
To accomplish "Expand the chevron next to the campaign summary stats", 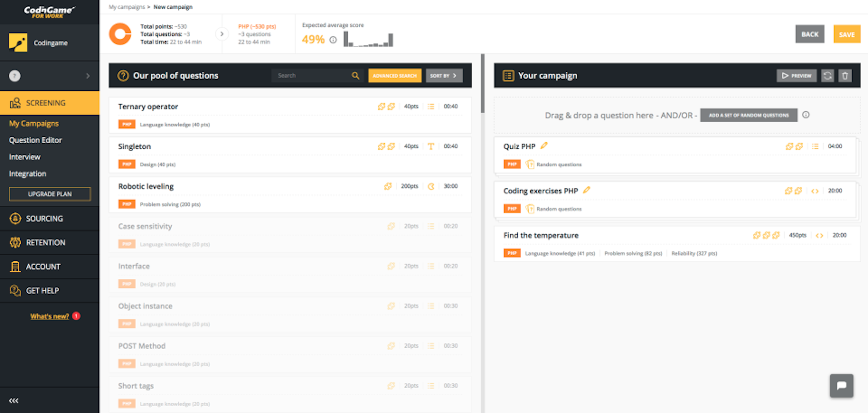I will tap(222, 34).
